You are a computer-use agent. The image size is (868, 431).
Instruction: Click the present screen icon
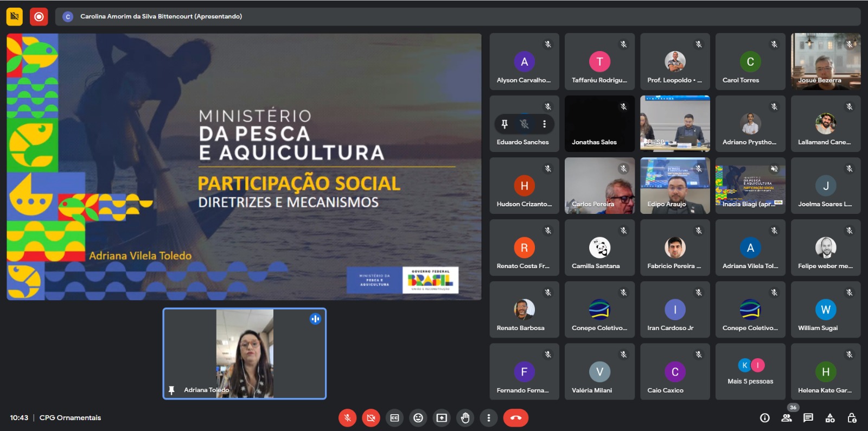click(442, 417)
